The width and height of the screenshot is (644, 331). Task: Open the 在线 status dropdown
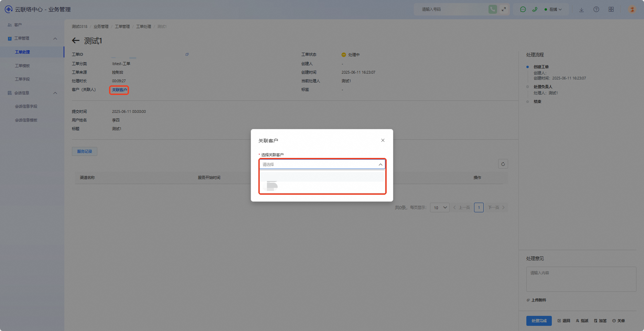point(553,9)
